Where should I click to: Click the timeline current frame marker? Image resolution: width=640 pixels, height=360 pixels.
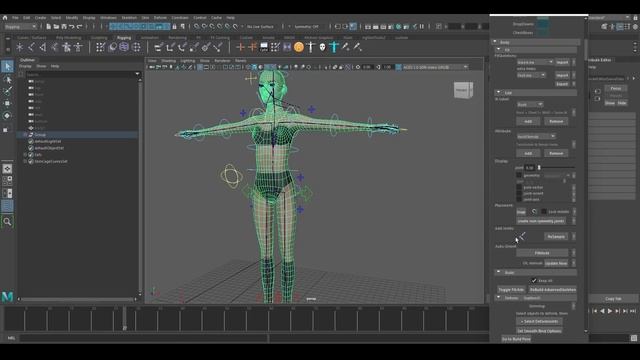pos(124,318)
